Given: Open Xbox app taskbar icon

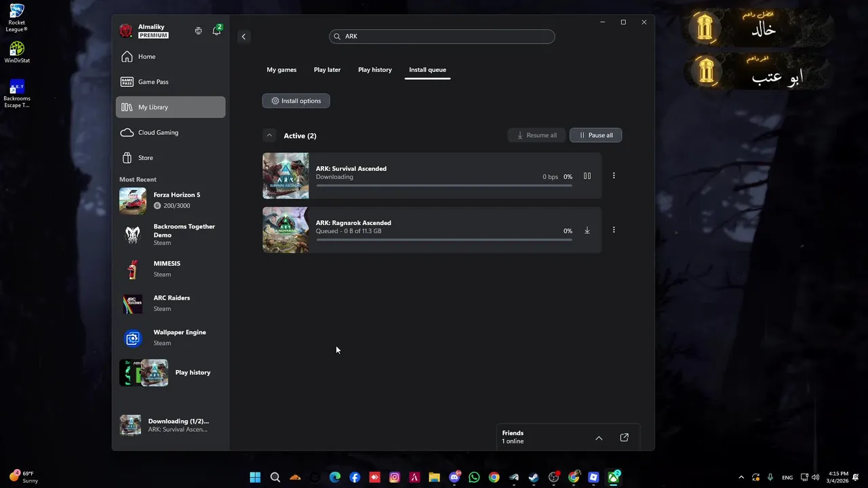Looking at the screenshot, I should tap(614, 477).
